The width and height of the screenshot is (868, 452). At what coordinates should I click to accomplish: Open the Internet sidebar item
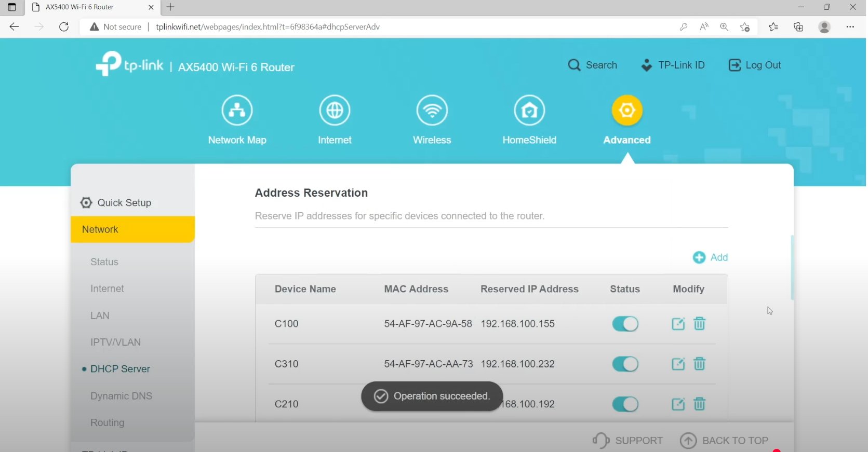tap(107, 289)
